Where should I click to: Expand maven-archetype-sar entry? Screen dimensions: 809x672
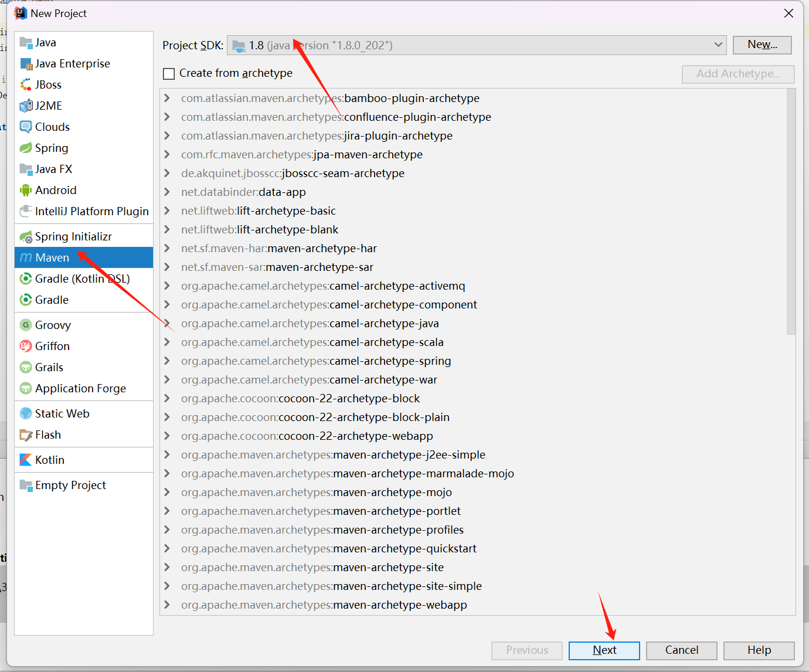[167, 267]
